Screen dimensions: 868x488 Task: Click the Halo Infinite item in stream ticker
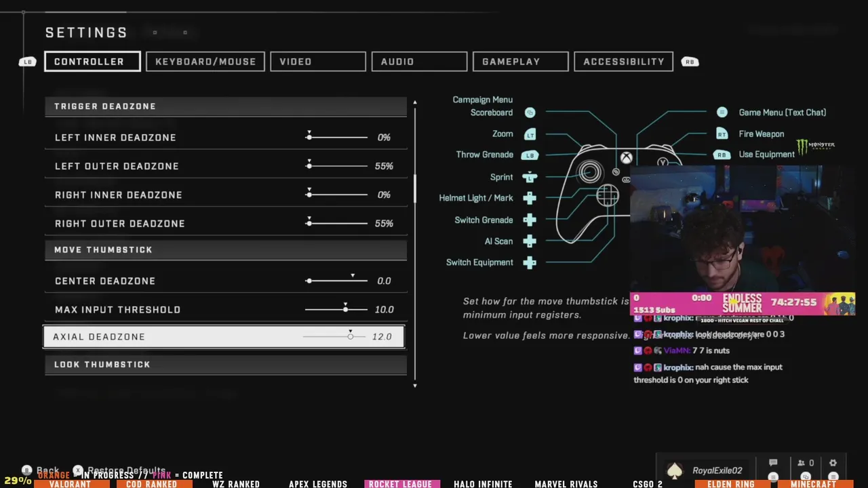click(x=483, y=484)
